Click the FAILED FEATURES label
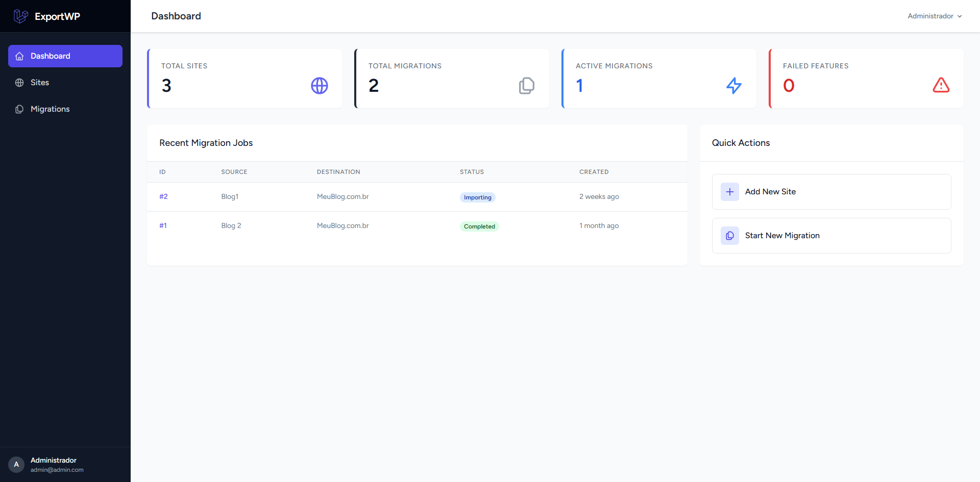Screen dimensions: 980x482 pos(816,66)
